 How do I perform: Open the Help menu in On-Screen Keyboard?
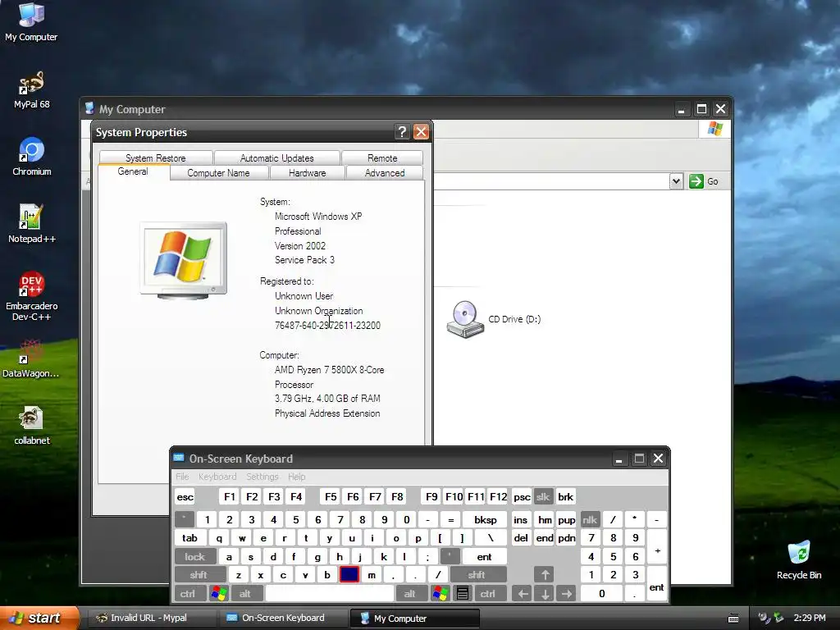pyautogui.click(x=297, y=477)
